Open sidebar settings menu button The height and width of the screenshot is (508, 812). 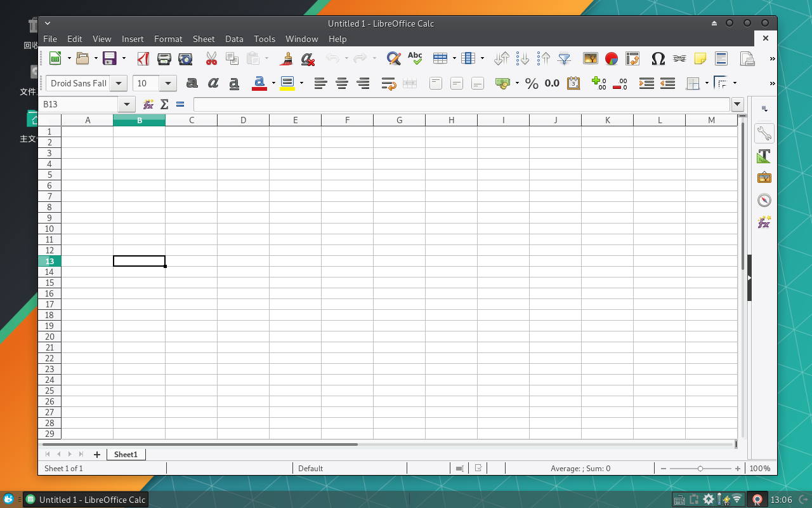[764, 109]
